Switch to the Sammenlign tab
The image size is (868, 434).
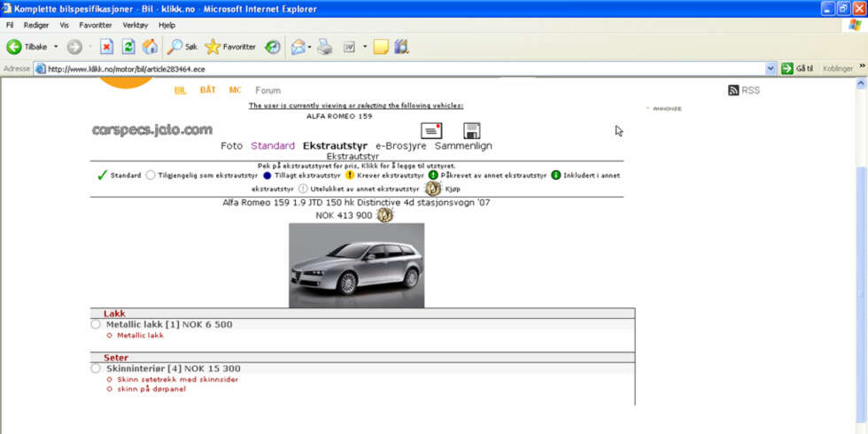pyautogui.click(x=463, y=145)
